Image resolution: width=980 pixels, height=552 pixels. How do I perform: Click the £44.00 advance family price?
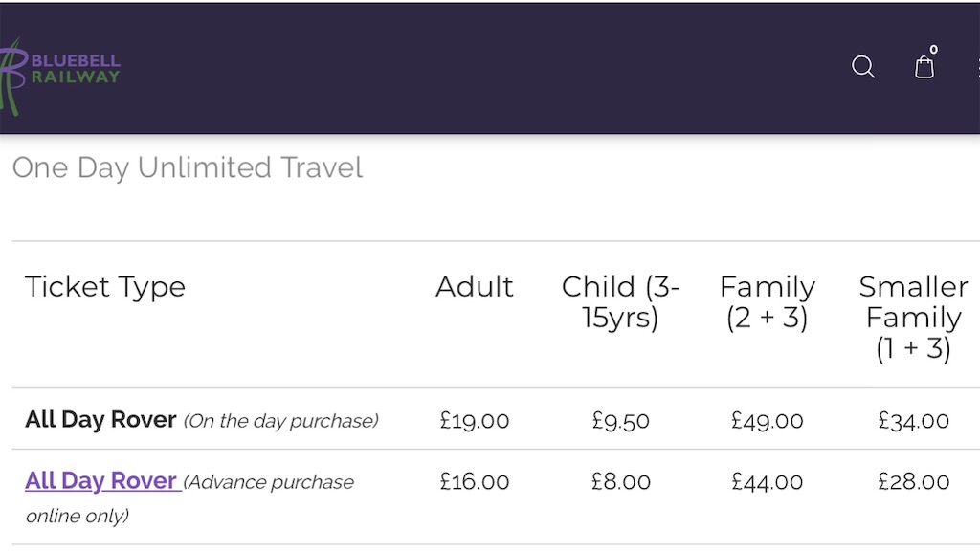768,481
